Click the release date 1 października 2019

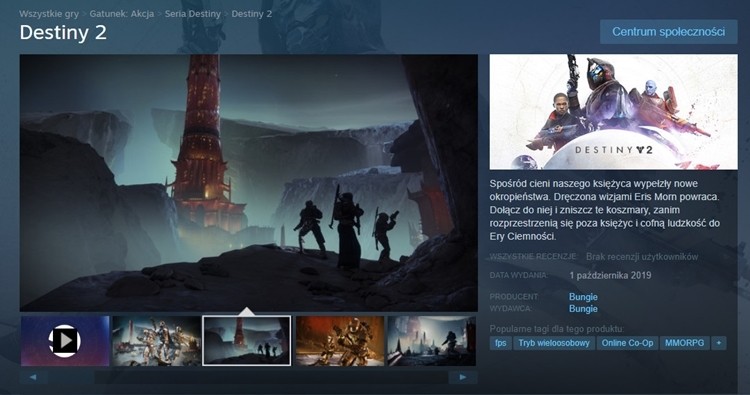coord(610,275)
